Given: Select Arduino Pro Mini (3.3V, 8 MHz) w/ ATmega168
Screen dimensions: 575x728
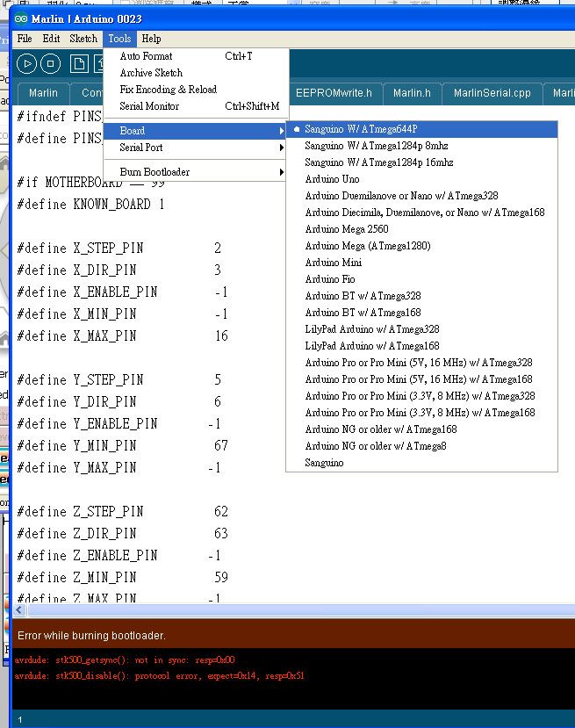Looking at the screenshot, I should coord(422,414).
